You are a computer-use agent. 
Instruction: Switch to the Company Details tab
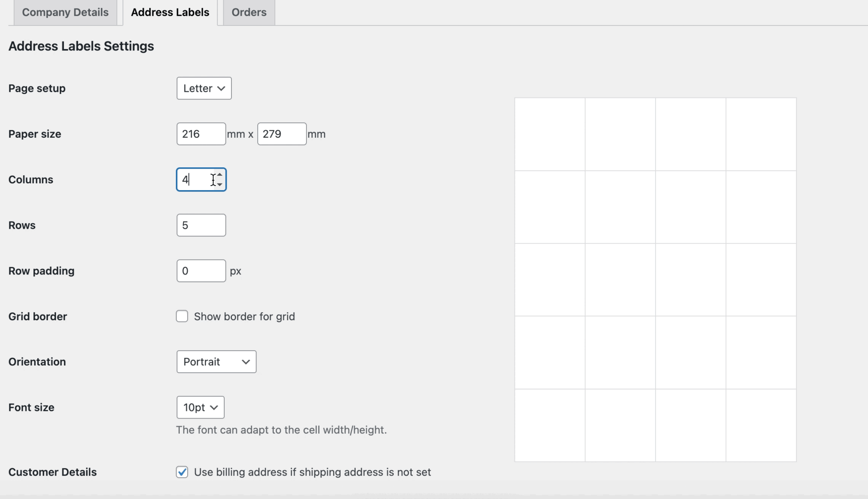tap(65, 12)
